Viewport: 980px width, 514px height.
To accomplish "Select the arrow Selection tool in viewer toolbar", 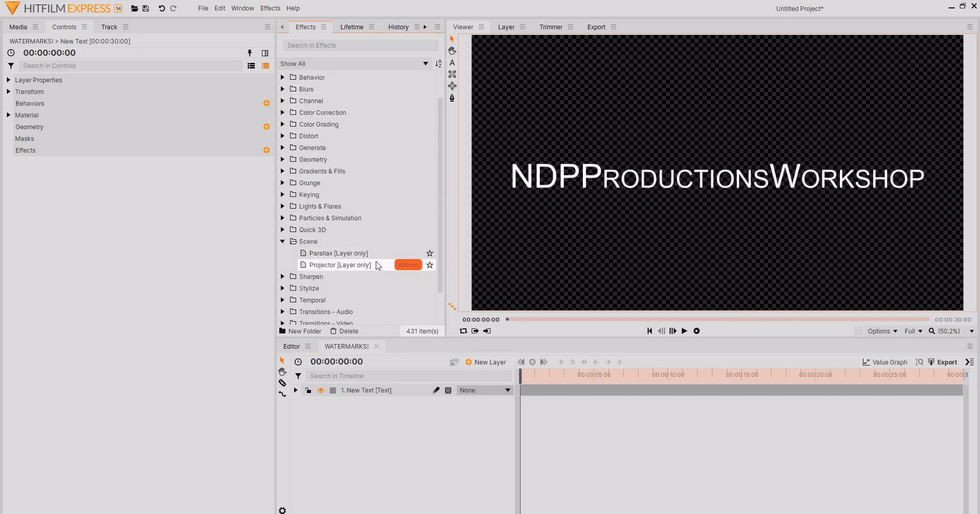I will click(x=452, y=39).
